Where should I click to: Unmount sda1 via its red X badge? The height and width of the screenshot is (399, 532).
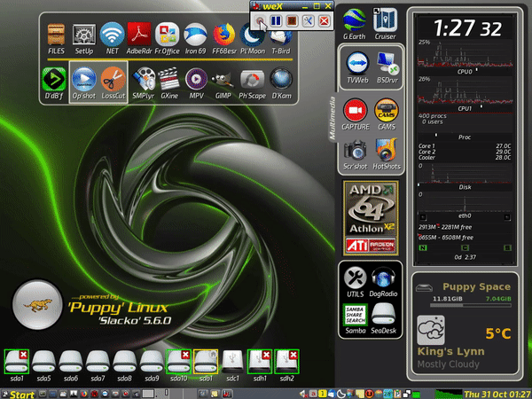[23, 355]
